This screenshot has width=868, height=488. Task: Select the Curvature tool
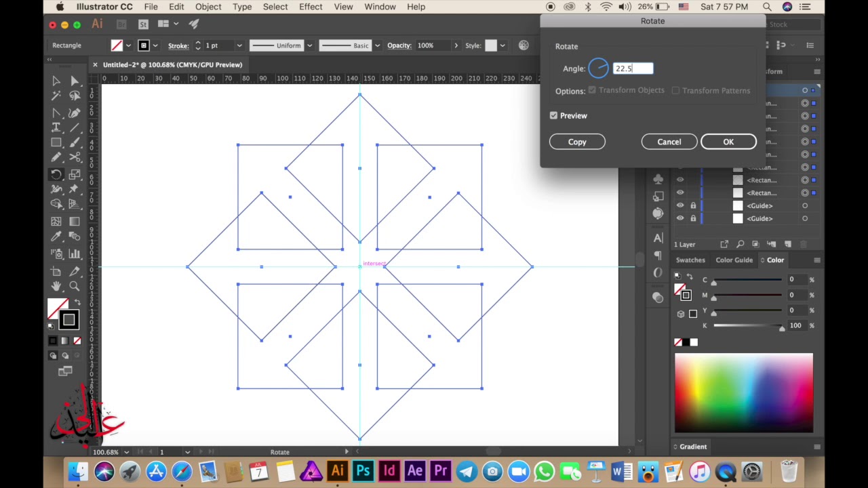coord(75,112)
